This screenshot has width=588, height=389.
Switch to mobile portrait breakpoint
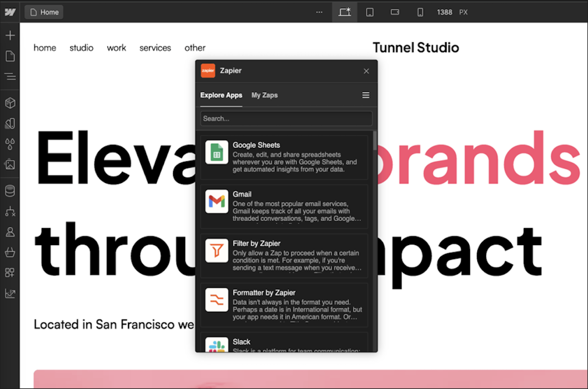click(x=420, y=12)
